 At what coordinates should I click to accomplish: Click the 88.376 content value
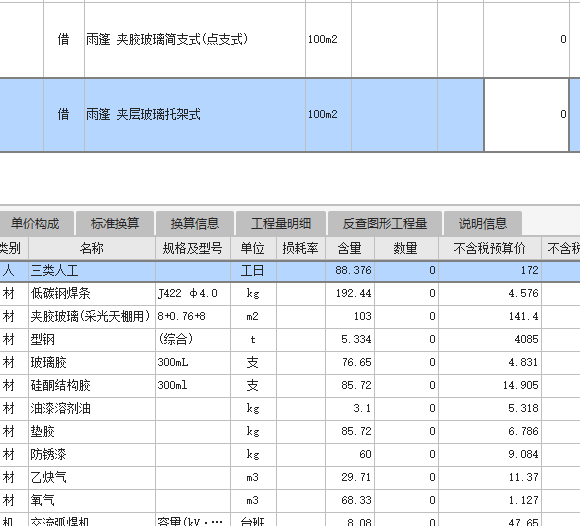coord(353,270)
